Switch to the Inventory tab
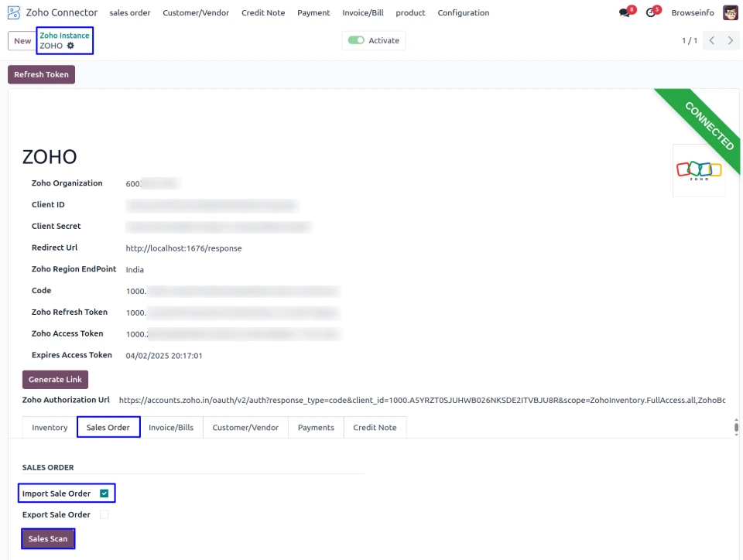The width and height of the screenshot is (743, 560). pyautogui.click(x=50, y=428)
